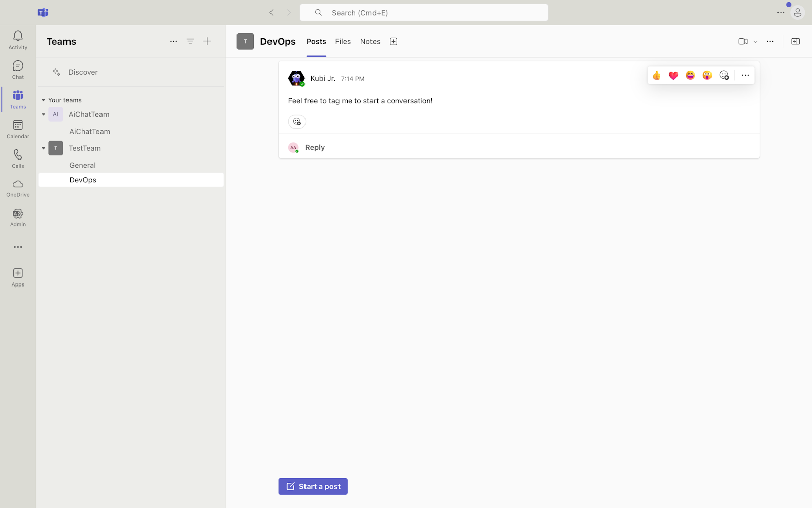Image resolution: width=812 pixels, height=508 pixels.
Task: Click the Start a post button
Action: coord(313,486)
